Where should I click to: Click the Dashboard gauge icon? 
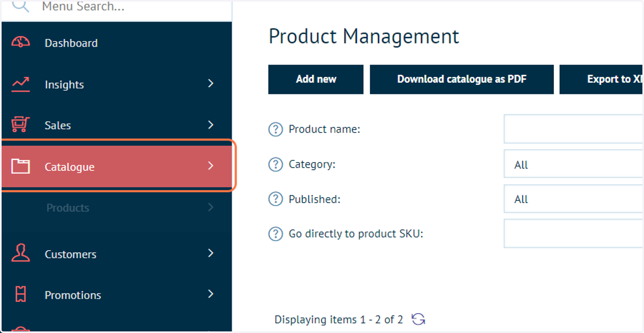tap(20, 42)
